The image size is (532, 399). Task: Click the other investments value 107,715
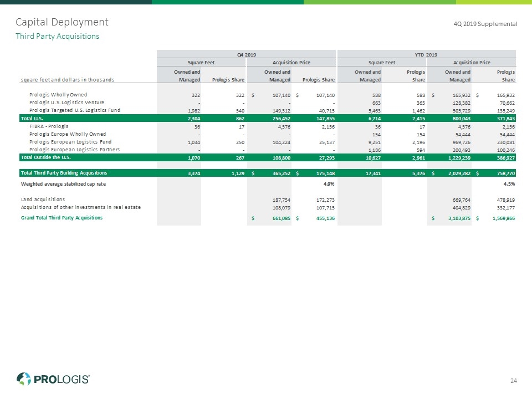[x=325, y=208]
